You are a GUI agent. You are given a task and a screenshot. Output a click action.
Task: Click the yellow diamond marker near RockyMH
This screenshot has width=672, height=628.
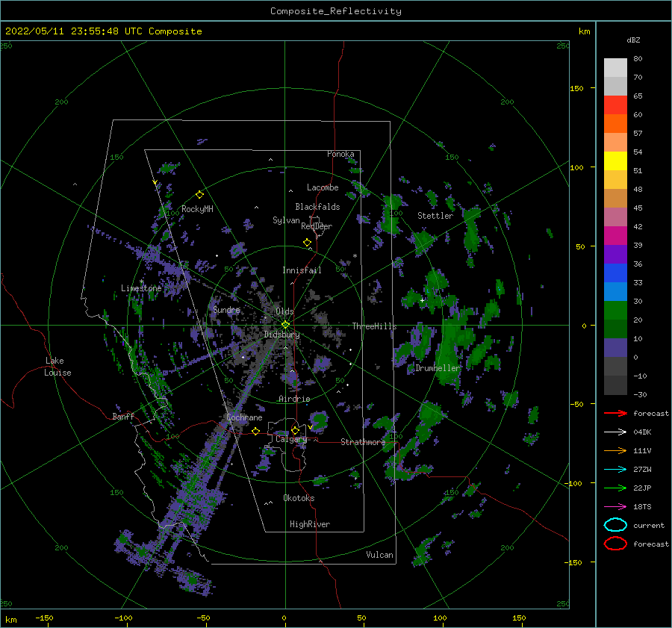(199, 195)
